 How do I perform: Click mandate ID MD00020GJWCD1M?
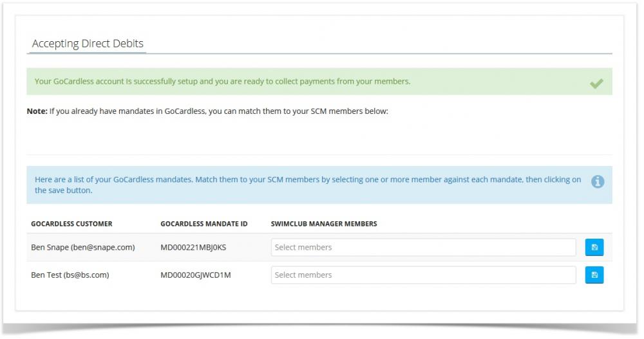point(196,275)
